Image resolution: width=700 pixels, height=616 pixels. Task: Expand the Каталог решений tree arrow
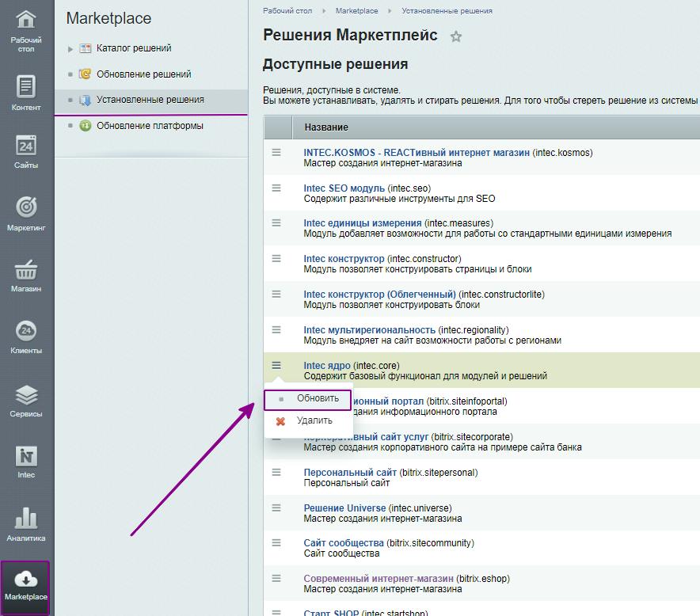click(70, 49)
